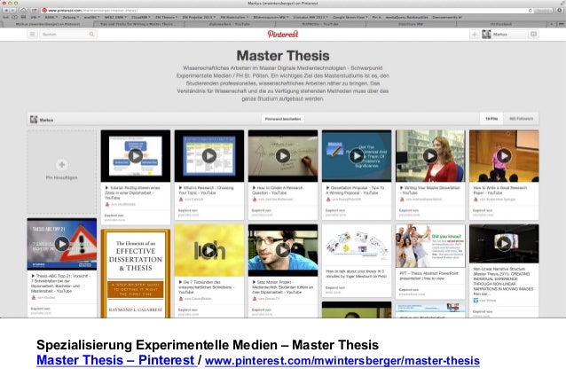Play the 'What is Research' video pin
This screenshot has height=392, width=566.
[209, 156]
